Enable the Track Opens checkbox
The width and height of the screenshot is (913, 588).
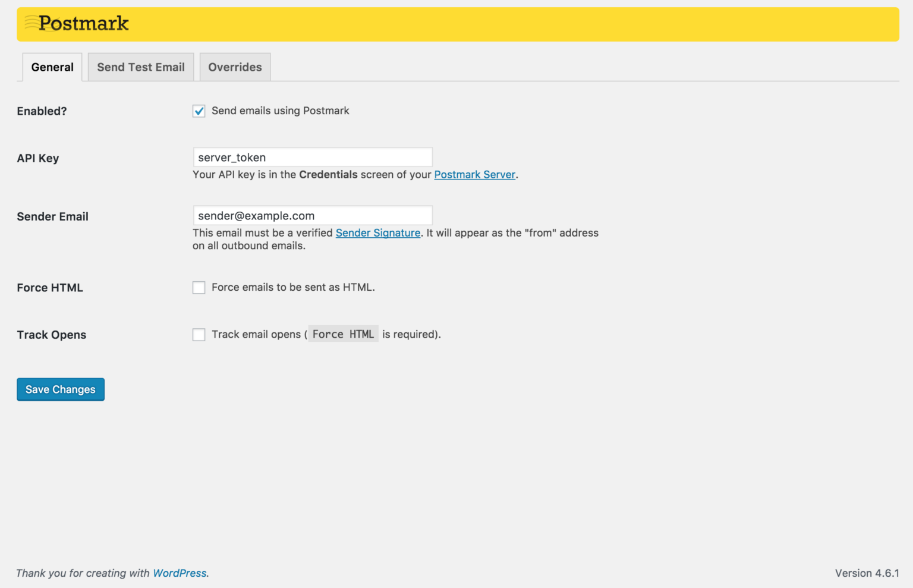click(x=199, y=334)
